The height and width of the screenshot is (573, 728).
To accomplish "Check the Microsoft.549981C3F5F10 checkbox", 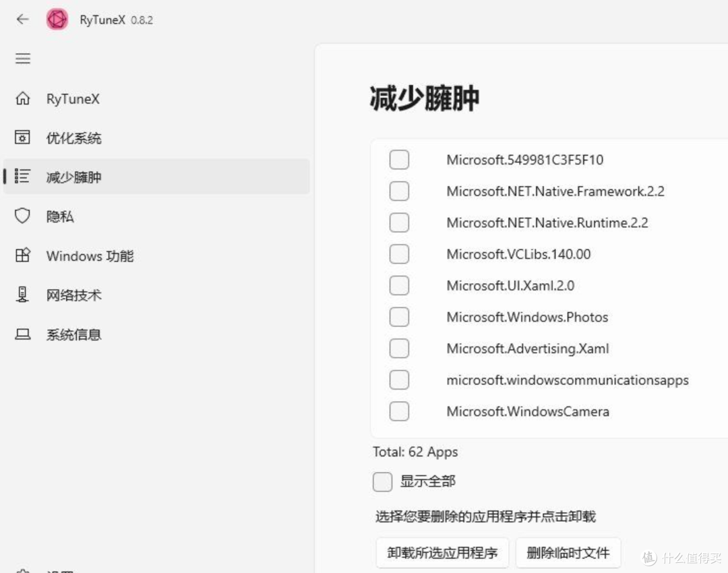I will 399,160.
